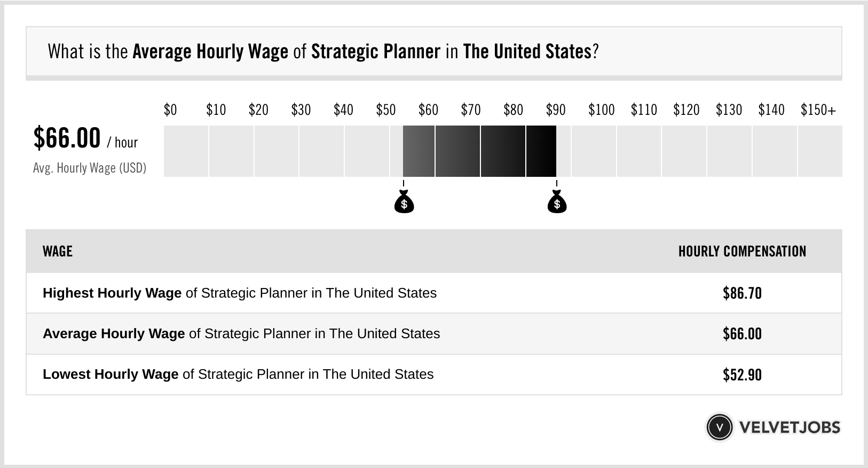Click the $150+ scale label
The width and height of the screenshot is (868, 468).
[x=818, y=110]
